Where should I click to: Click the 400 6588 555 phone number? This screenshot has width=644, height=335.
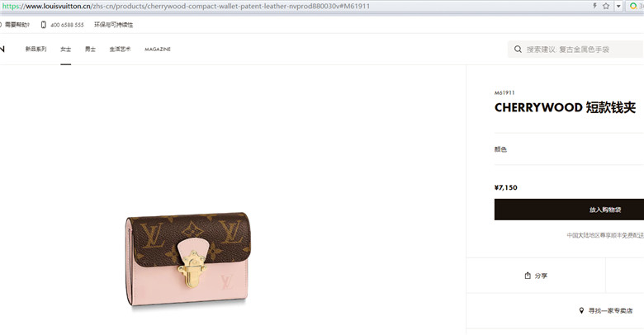click(x=67, y=25)
